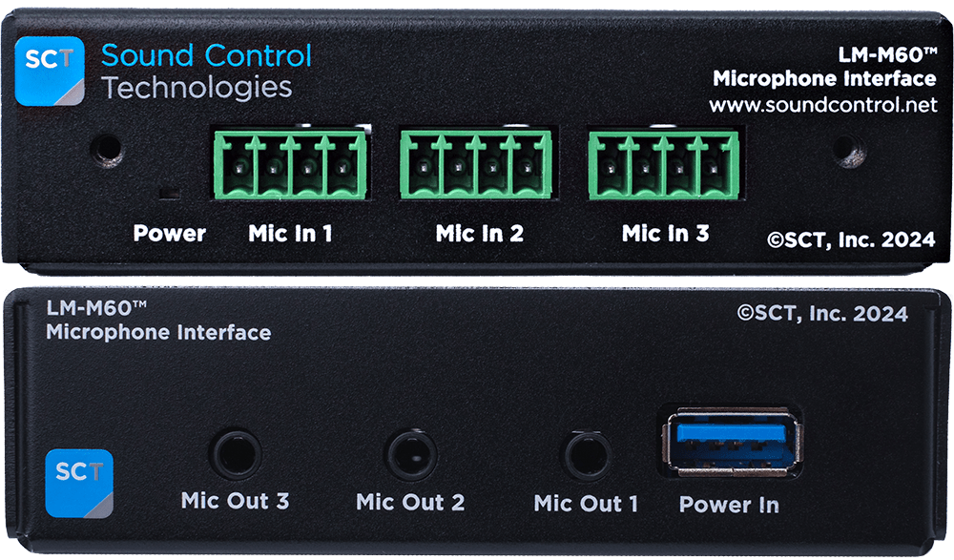Click the 'Mic Out 2' label

(x=410, y=502)
